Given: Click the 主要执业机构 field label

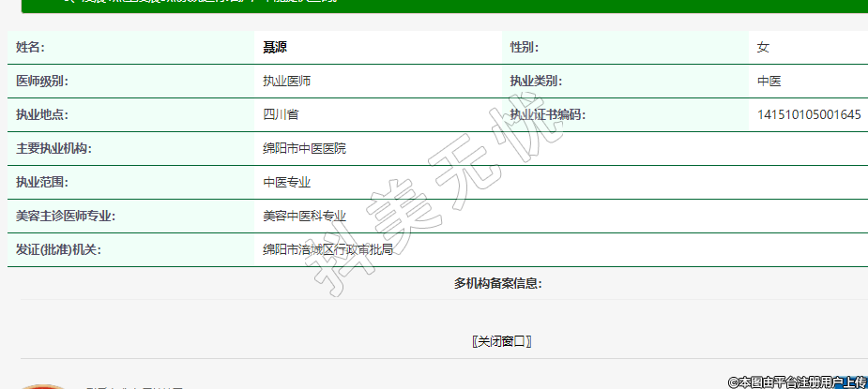Looking at the screenshot, I should point(53,148).
